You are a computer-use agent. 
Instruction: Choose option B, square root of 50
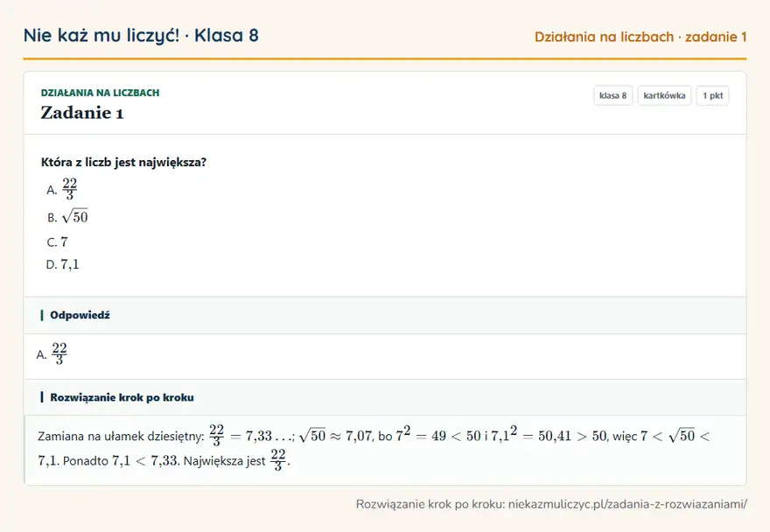coord(67,217)
